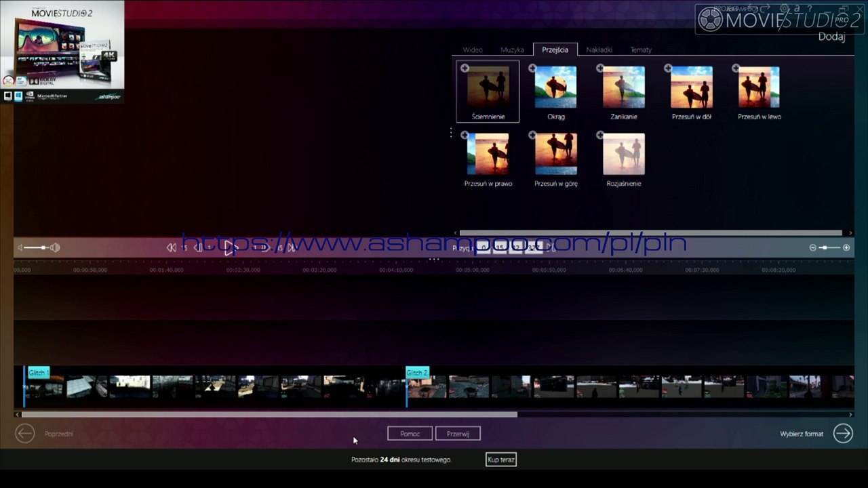
Task: Select the Ściemnienie transition thumbnail
Action: (488, 87)
